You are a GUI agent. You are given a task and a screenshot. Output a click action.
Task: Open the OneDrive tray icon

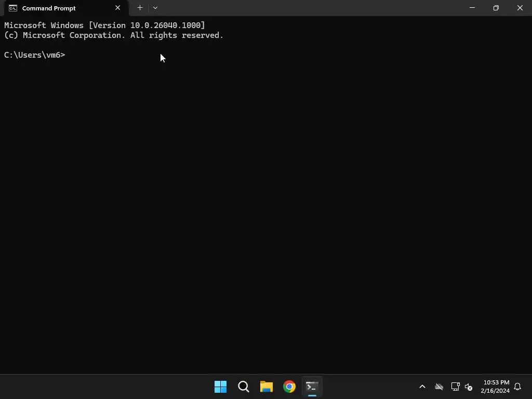[x=439, y=387]
